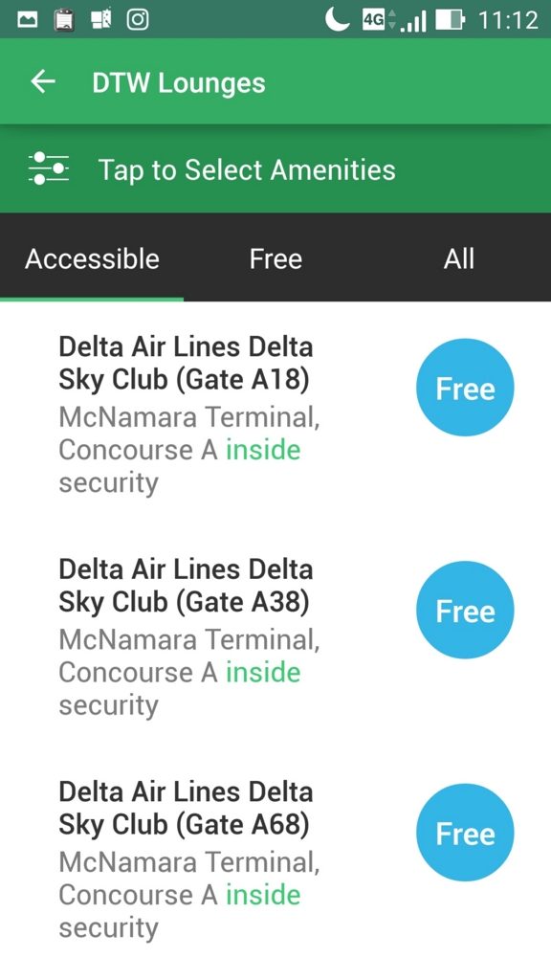Open the amenities filter sliders icon
The width and height of the screenshot is (551, 980).
[x=49, y=168]
